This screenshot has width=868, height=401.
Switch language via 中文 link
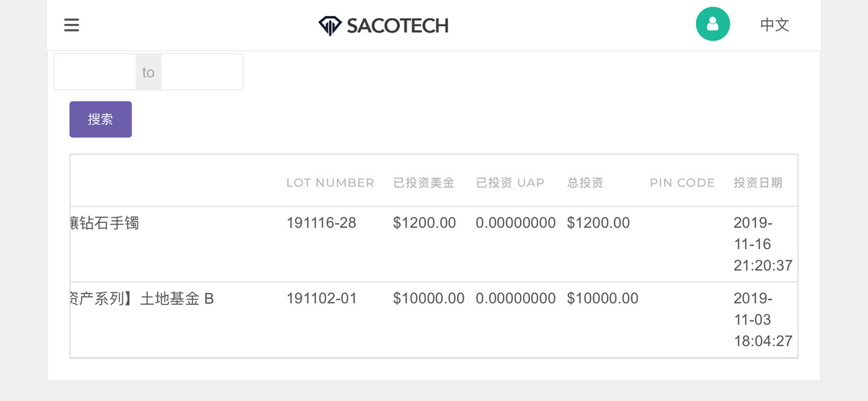pos(774,25)
